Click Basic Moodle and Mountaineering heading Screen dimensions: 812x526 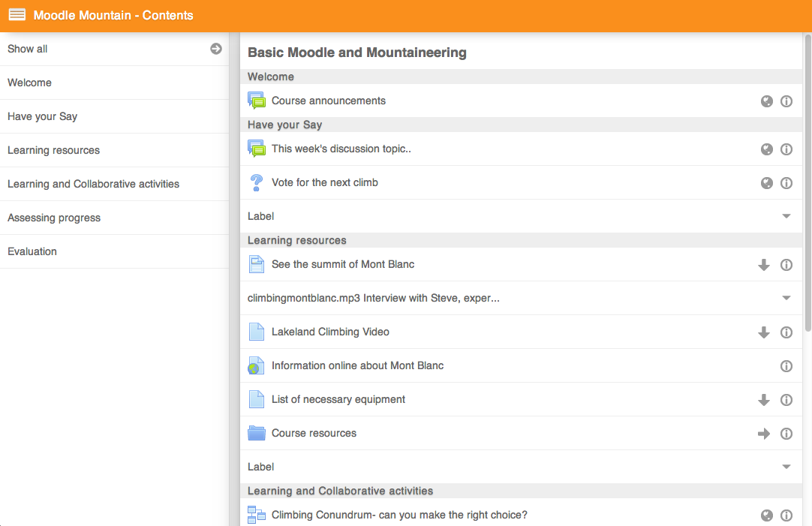pos(356,53)
